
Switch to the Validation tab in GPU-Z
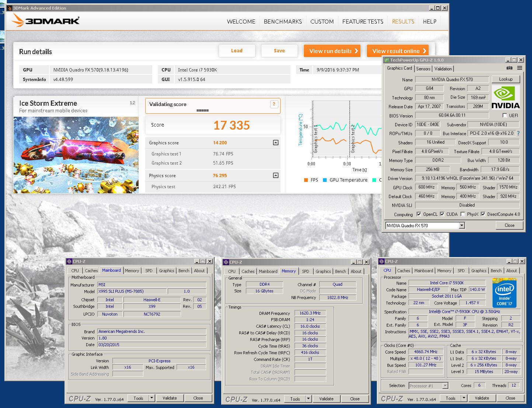point(443,68)
